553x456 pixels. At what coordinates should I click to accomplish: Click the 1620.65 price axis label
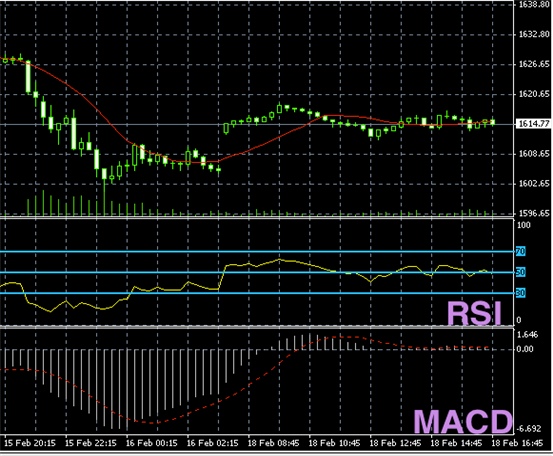pos(535,94)
